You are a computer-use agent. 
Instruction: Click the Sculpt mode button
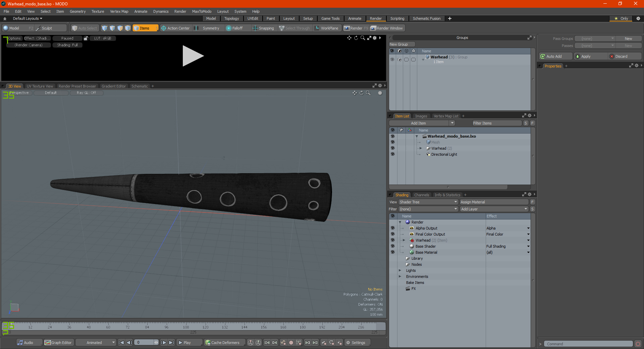51,28
